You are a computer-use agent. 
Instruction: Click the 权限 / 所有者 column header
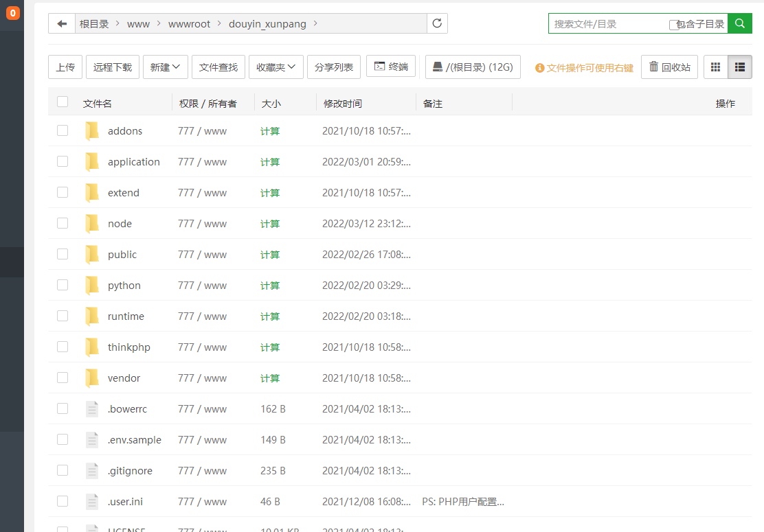[x=207, y=103]
